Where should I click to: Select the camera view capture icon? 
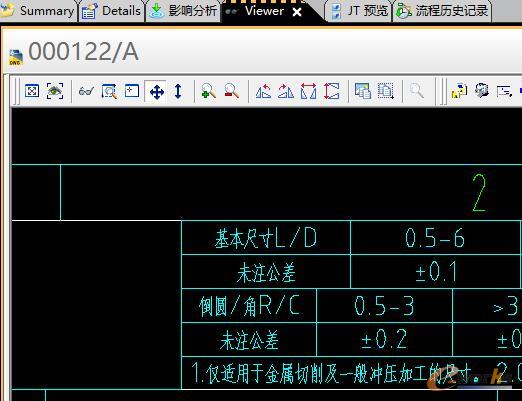click(55, 91)
